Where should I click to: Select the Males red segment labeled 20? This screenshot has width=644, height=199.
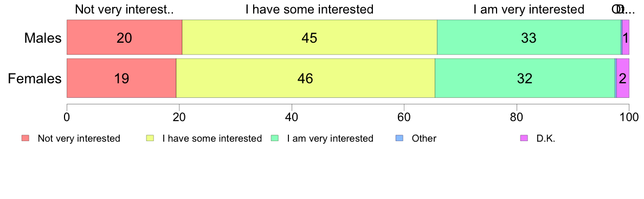pyautogui.click(x=125, y=38)
